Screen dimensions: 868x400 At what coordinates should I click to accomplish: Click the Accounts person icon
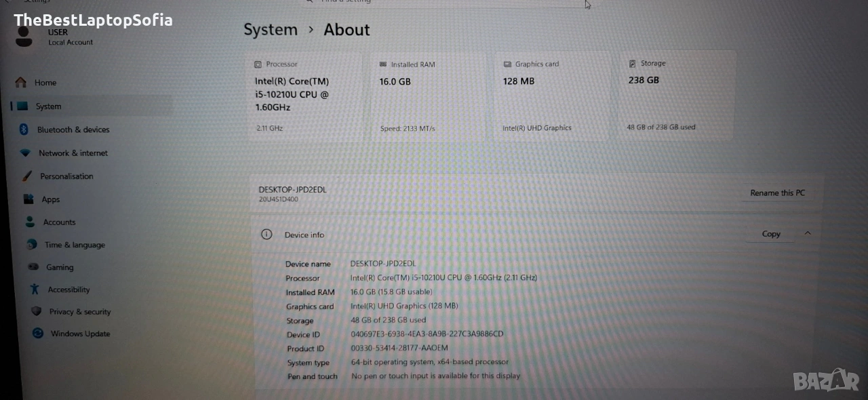(x=30, y=222)
